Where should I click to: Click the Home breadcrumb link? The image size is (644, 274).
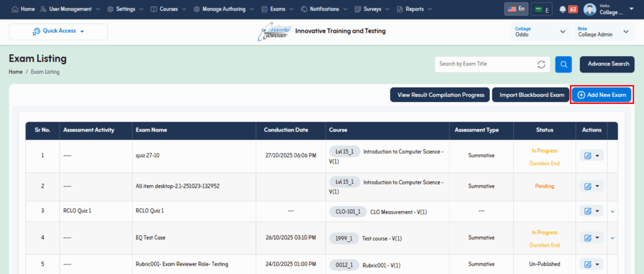(16, 72)
